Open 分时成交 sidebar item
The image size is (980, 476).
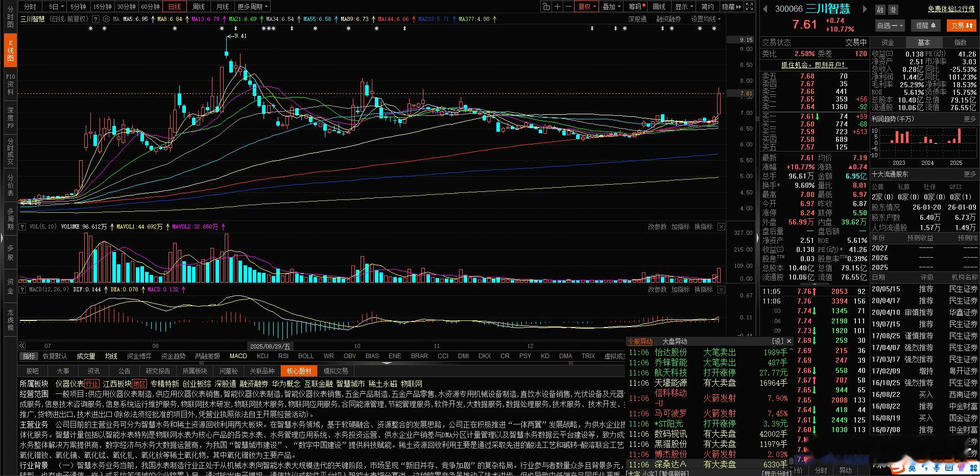pyautogui.click(x=10, y=151)
